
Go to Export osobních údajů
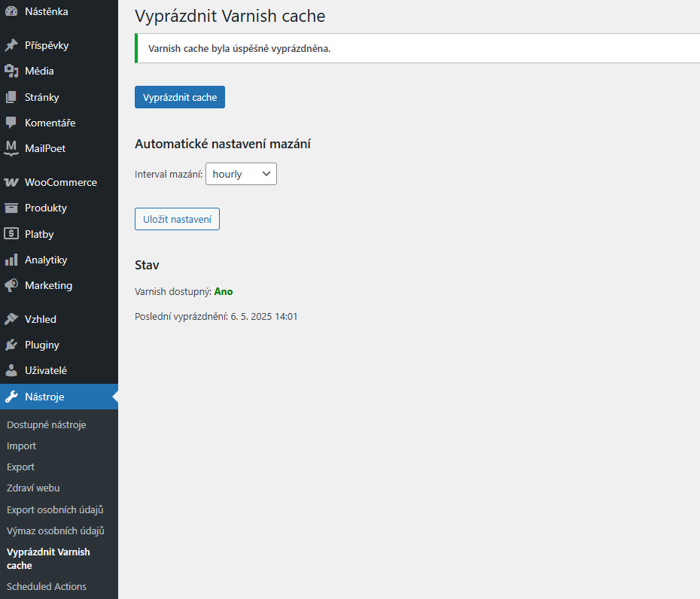[x=55, y=509]
